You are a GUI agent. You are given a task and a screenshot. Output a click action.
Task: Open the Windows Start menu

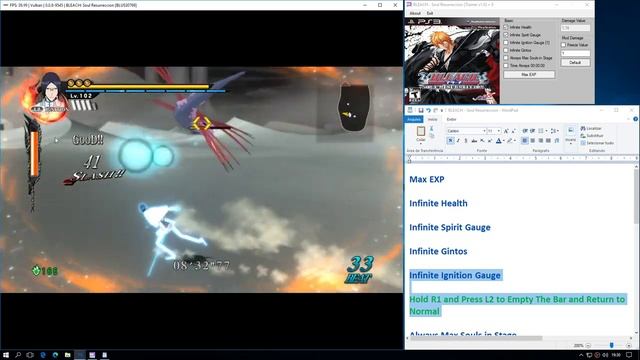click(6, 355)
